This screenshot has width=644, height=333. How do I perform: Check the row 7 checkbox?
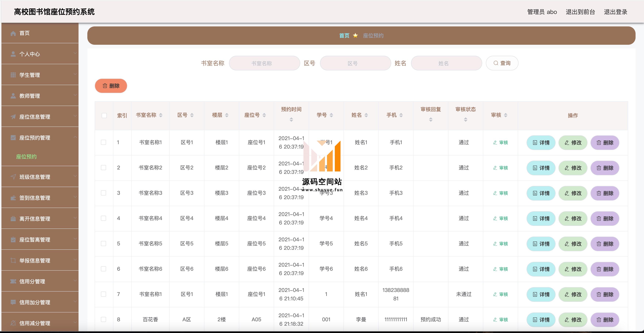103,294
